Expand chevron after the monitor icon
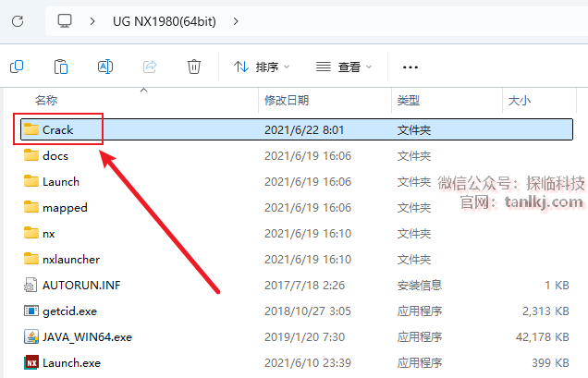Screen dimensions: 588x378 92,21
